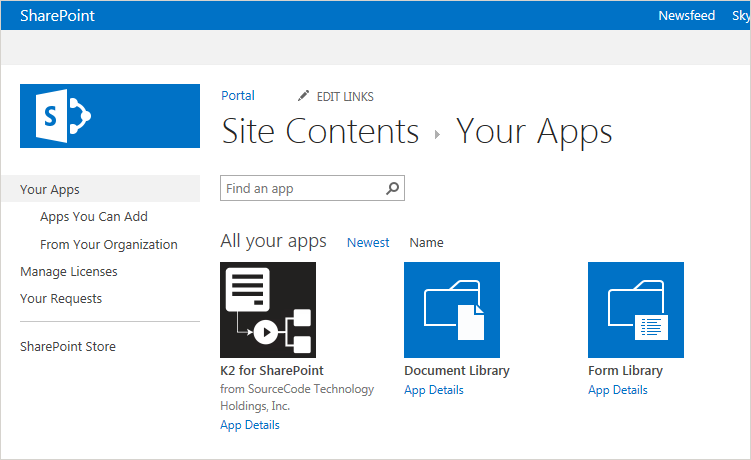View Your Requests page
751x460 pixels.
(61, 298)
